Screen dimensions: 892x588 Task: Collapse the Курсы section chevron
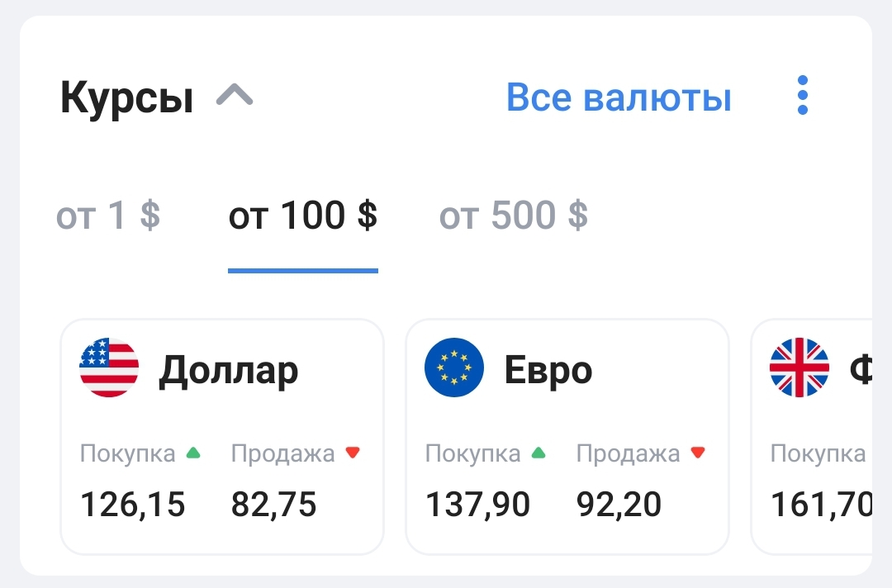235,97
